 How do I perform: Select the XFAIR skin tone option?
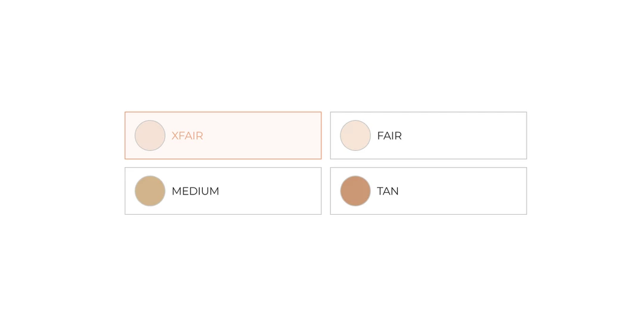click(222, 135)
